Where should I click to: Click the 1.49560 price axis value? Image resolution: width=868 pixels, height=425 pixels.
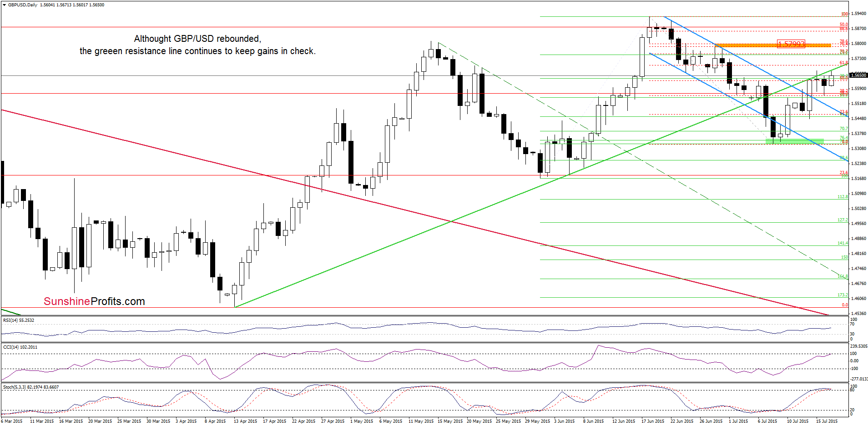tap(858, 224)
